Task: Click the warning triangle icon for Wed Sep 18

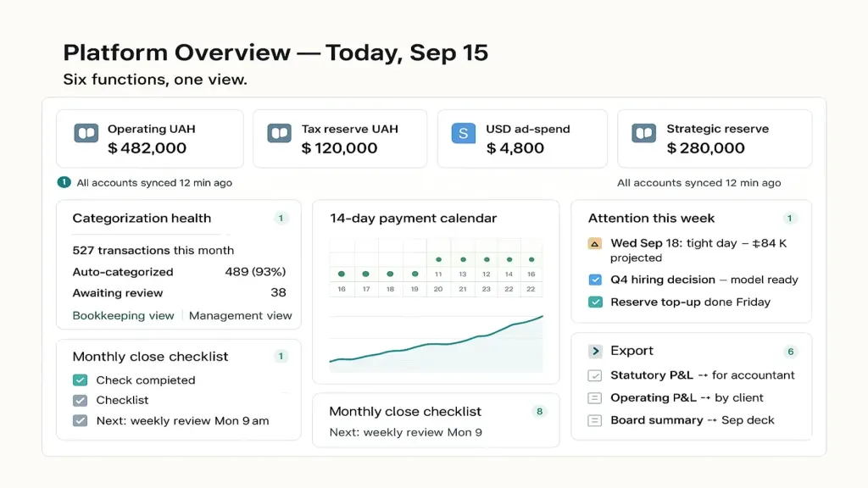Action: tap(594, 243)
